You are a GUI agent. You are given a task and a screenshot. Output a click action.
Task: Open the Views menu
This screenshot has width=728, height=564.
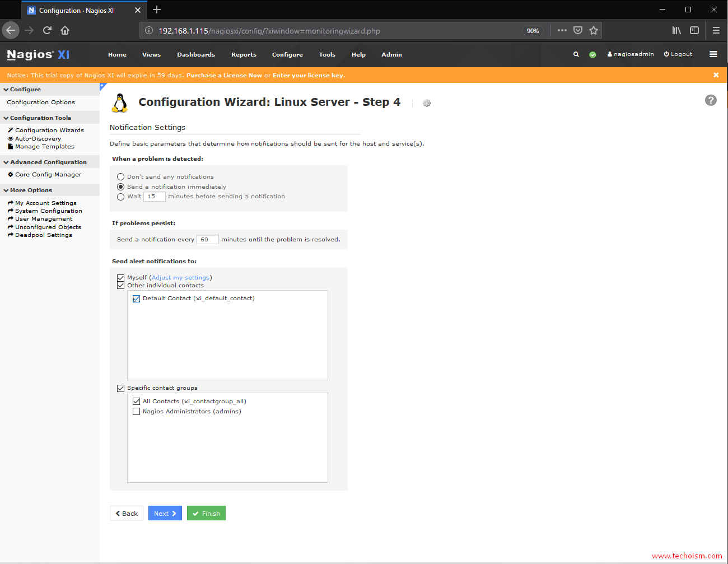[151, 55]
